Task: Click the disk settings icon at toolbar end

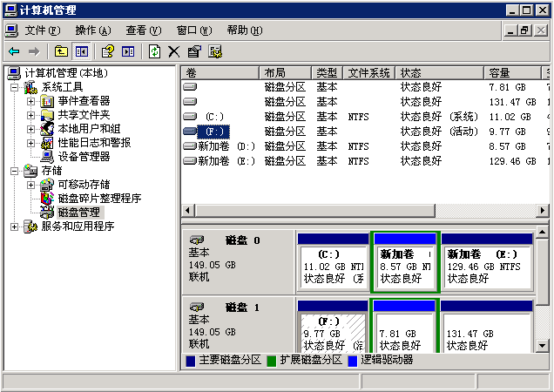Action: (x=214, y=51)
